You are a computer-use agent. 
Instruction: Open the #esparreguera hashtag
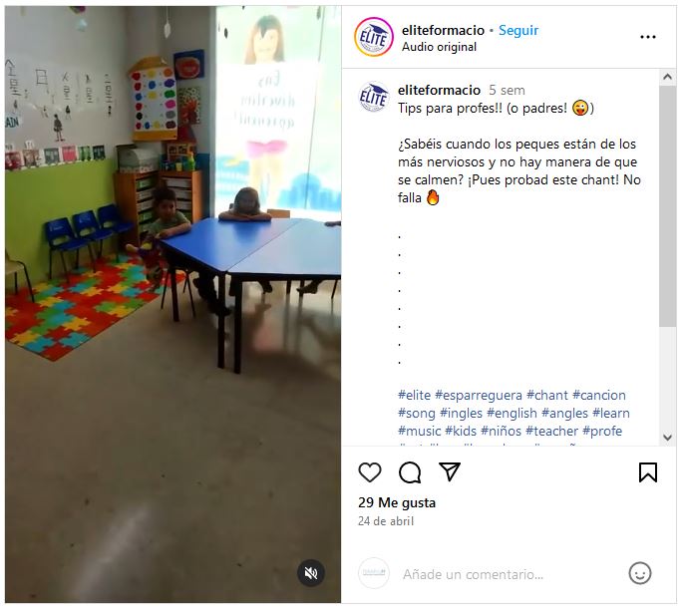tap(479, 396)
